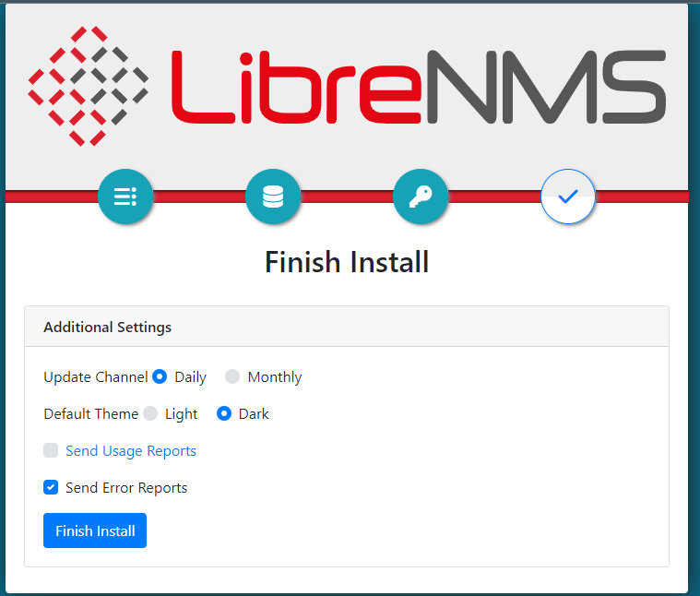Click the Daily label text
This screenshot has width=700, height=596.
191,377
